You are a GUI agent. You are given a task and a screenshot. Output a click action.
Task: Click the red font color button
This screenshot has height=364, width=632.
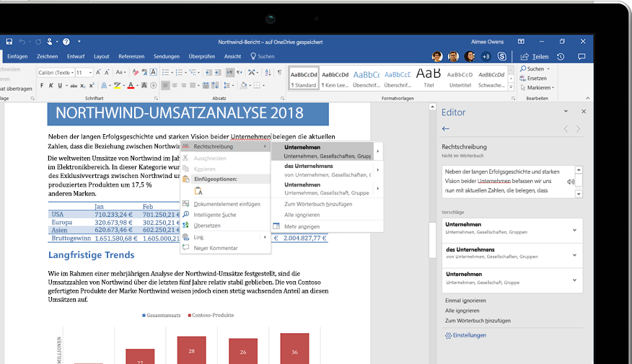coord(131,85)
